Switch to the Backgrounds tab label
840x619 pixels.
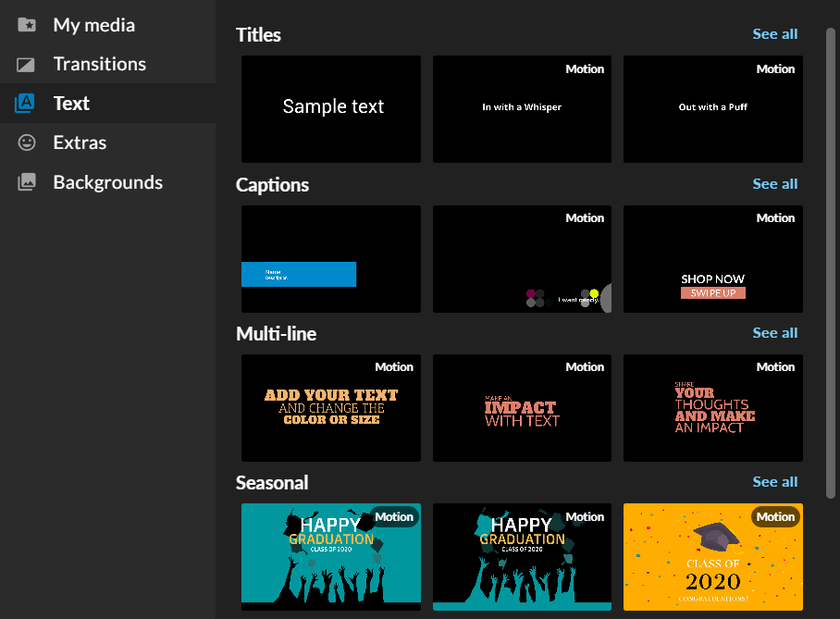[107, 182]
